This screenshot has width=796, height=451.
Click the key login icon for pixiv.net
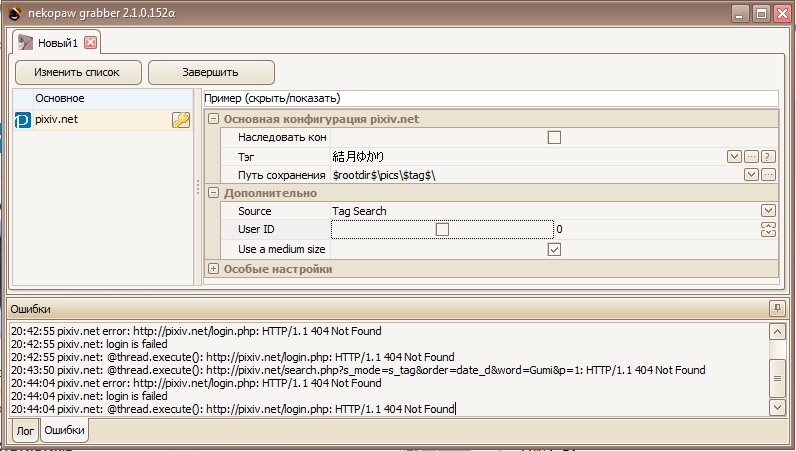click(x=181, y=120)
